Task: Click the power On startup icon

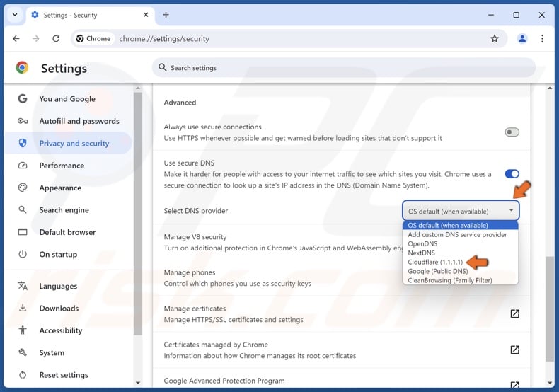Action: (x=23, y=254)
